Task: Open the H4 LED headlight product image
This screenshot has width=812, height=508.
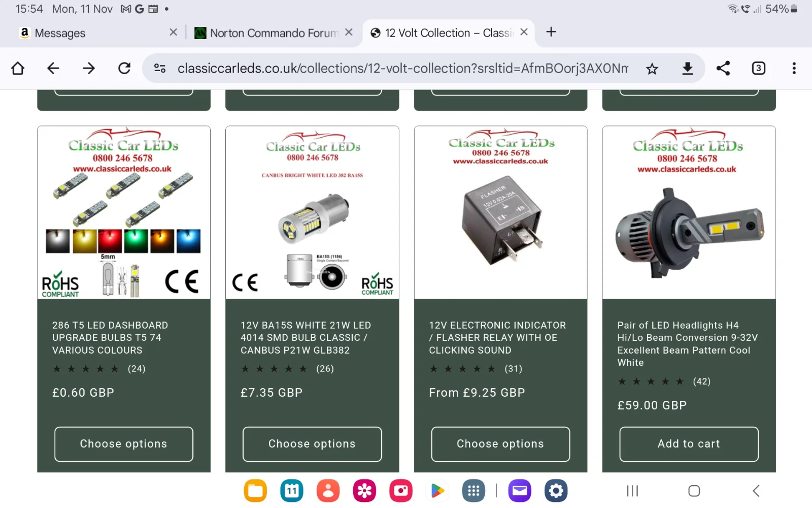Action: pyautogui.click(x=689, y=212)
